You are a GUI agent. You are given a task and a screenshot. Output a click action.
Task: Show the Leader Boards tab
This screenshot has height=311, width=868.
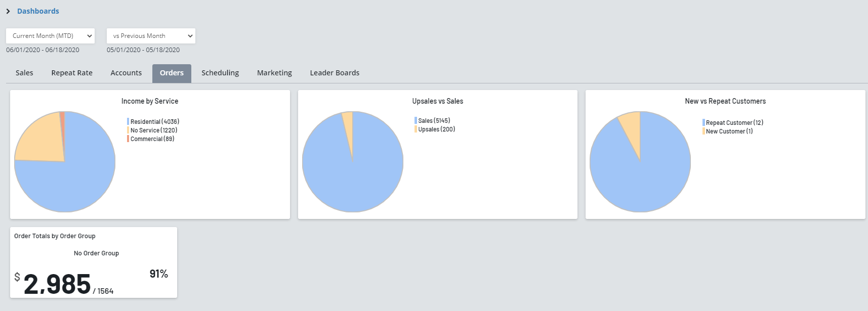335,73
